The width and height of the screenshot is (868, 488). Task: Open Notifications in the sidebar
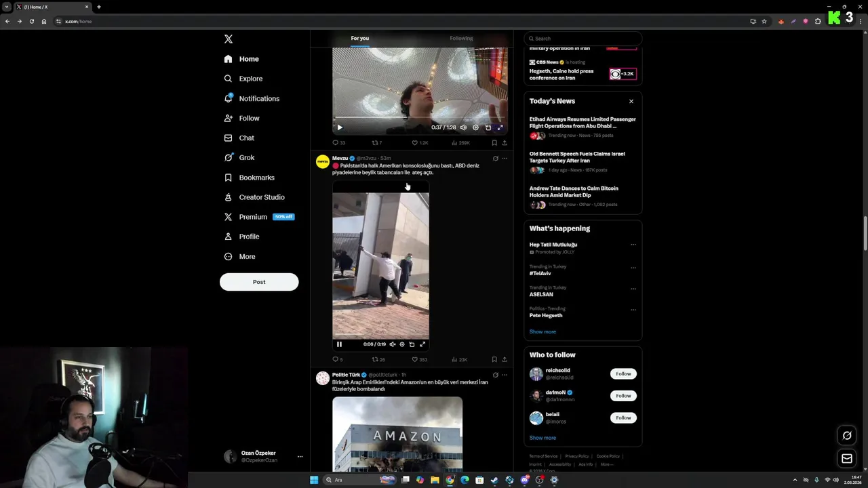click(x=252, y=98)
